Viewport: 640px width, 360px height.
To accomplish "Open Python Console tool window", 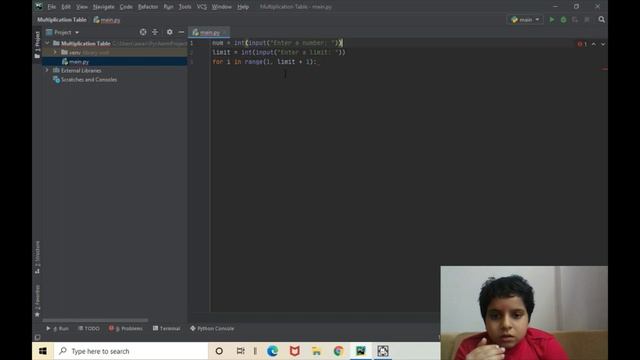I will [212, 329].
